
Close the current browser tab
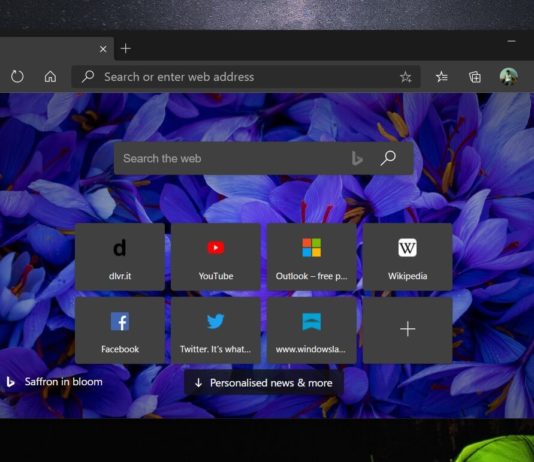(103, 49)
